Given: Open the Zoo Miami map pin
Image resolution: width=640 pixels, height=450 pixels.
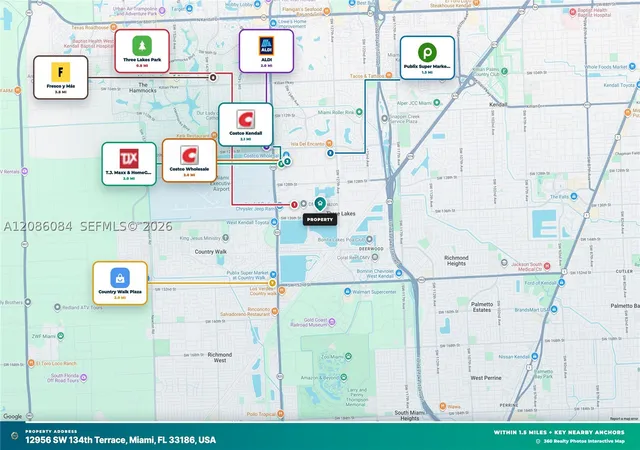Looking at the screenshot, I should pos(348,356).
